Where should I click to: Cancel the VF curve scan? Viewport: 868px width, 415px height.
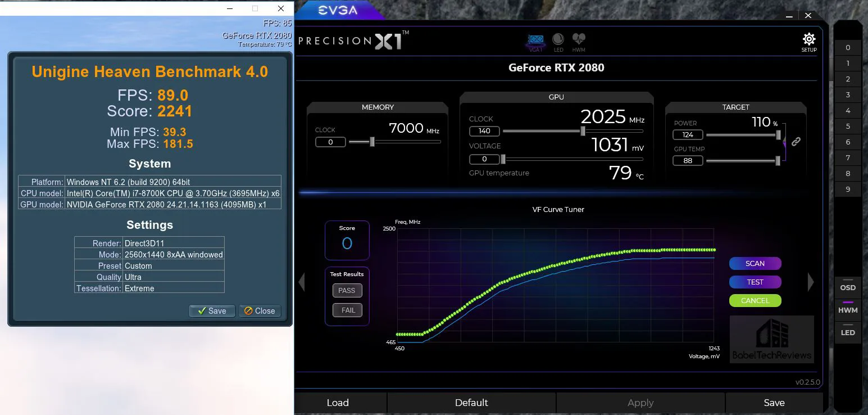(755, 300)
